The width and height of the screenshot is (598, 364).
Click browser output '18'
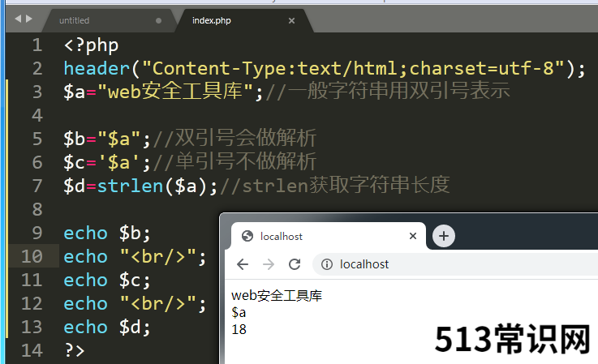coord(239,329)
